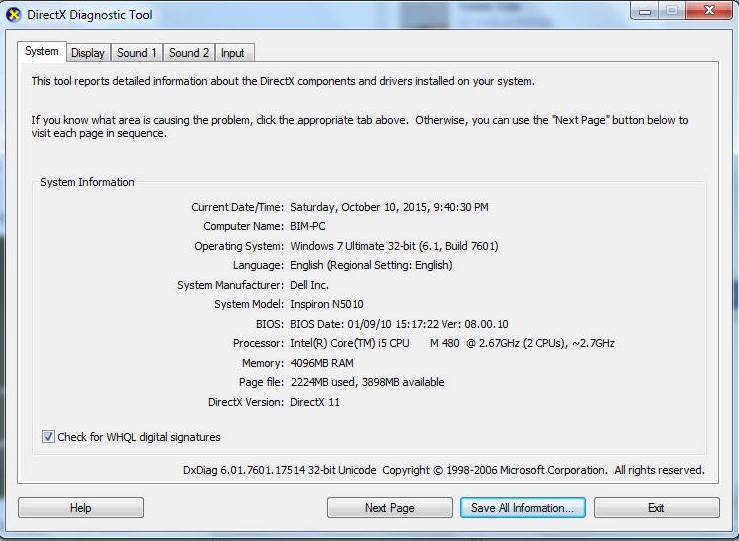Click the page file 2224MB used value
Image resolution: width=739 pixels, height=541 pixels.
[367, 382]
